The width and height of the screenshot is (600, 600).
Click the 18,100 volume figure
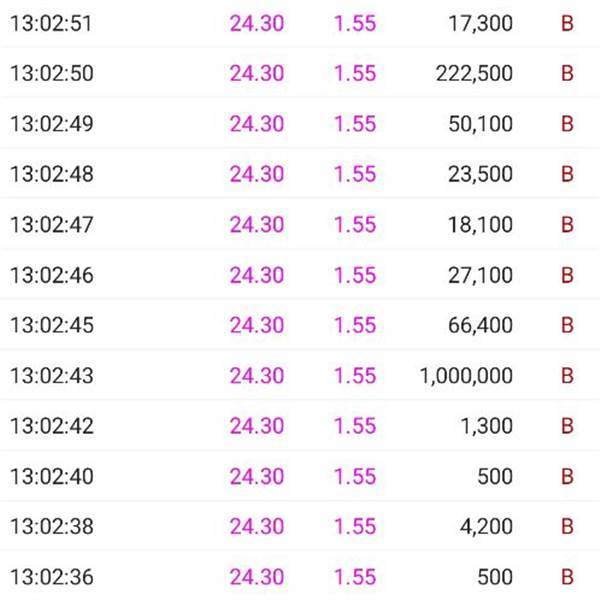pyautogui.click(x=480, y=225)
